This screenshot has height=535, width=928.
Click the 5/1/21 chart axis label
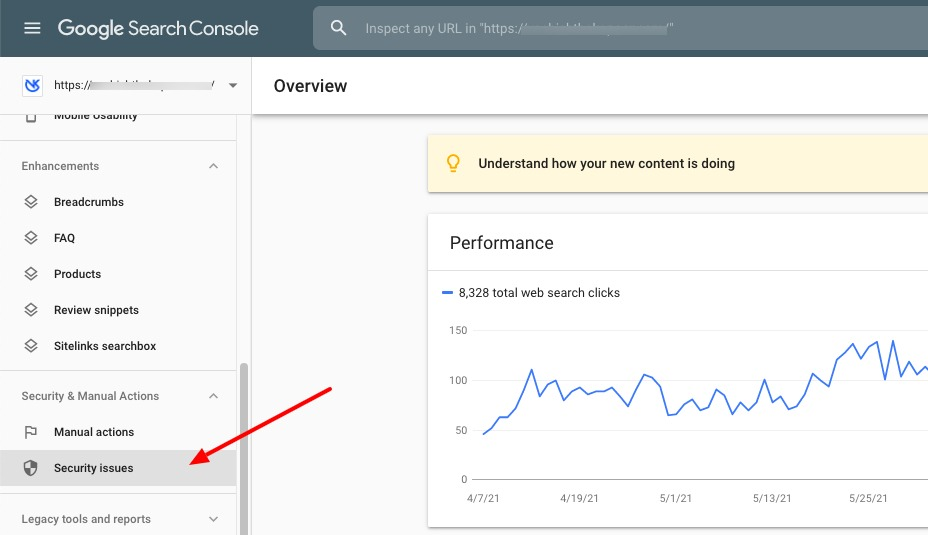point(676,498)
